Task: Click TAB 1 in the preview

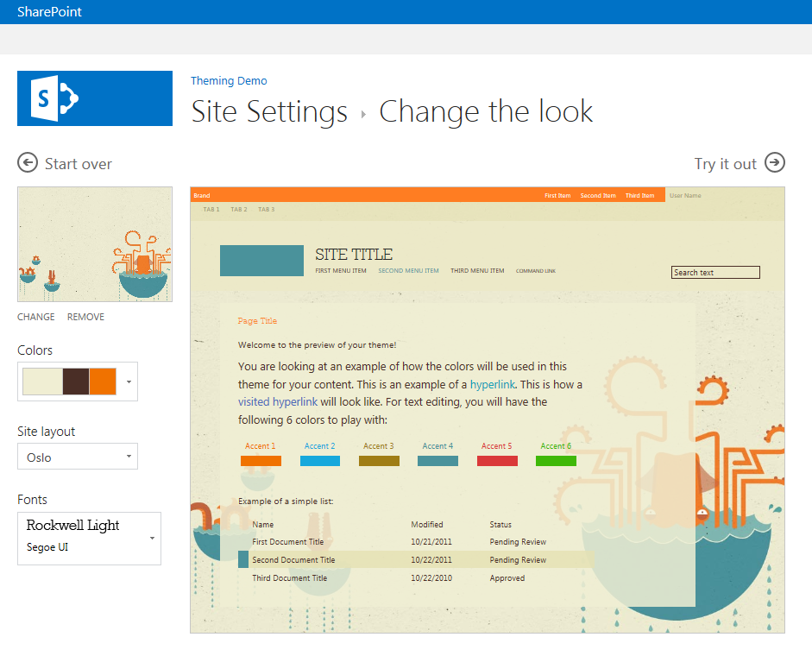Action: [x=211, y=210]
